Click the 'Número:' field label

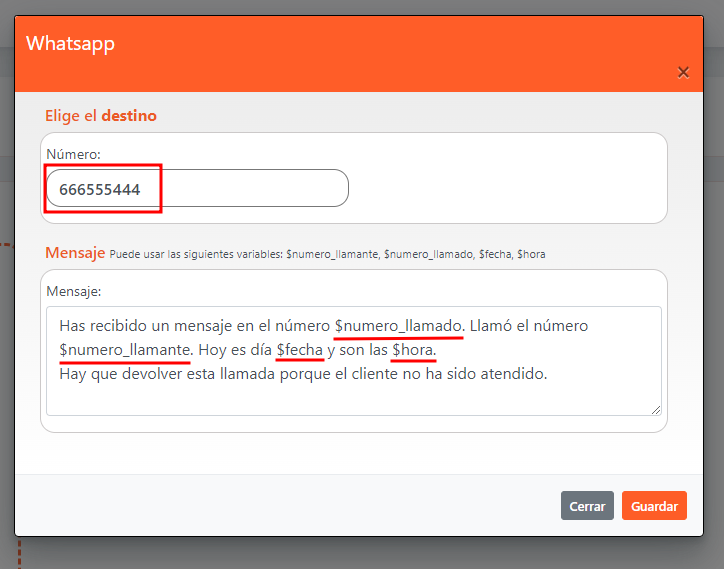[73, 154]
